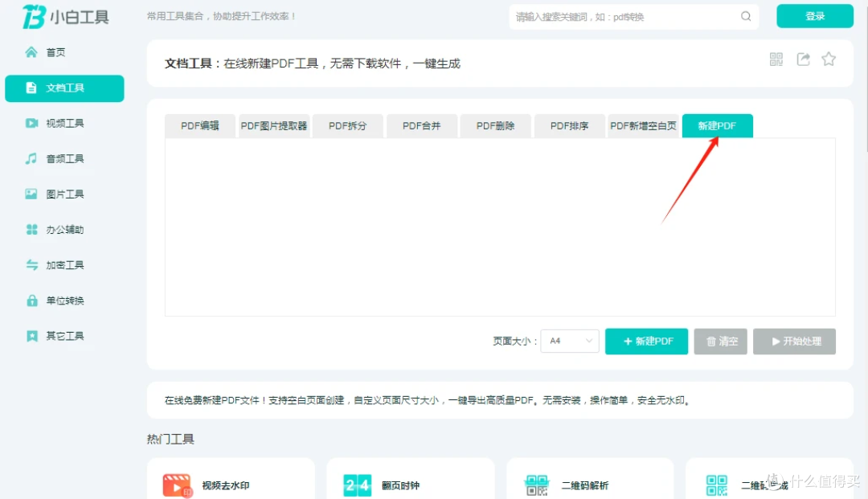Viewport: 868px width, 499px height.
Task: Switch to the PDF编辑 tab
Action: pyautogui.click(x=200, y=125)
